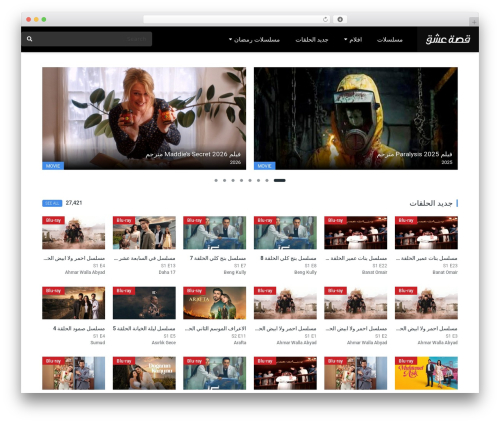This screenshot has width=500, height=423.
Task: Click the Blu-ray badge on Sumud card
Action: click(53, 291)
